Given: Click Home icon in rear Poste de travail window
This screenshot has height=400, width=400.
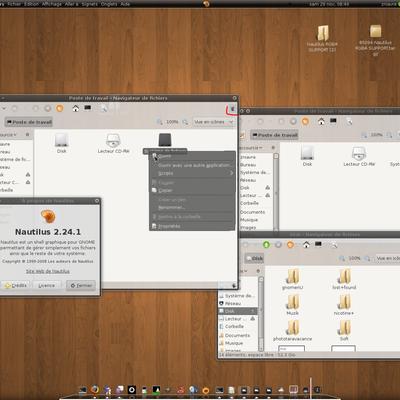Looking at the screenshot, I should tap(321, 121).
